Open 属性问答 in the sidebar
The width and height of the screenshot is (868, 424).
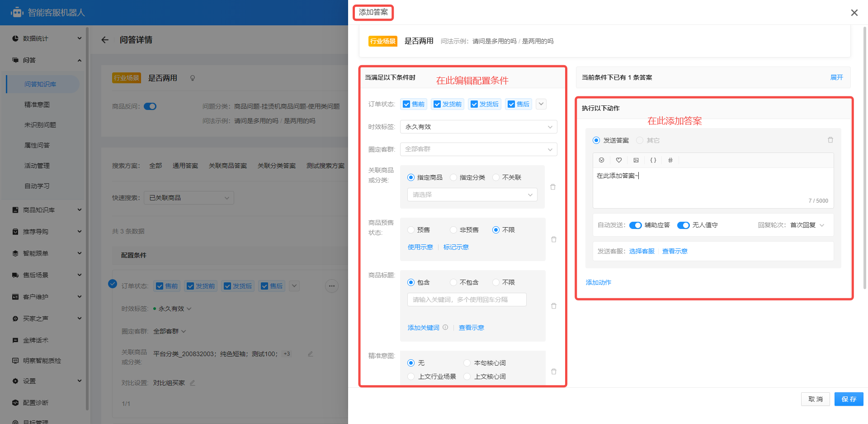pos(37,145)
